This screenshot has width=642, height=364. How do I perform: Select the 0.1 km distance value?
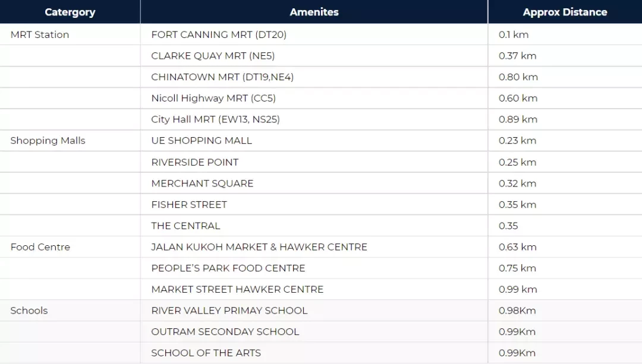pos(514,35)
